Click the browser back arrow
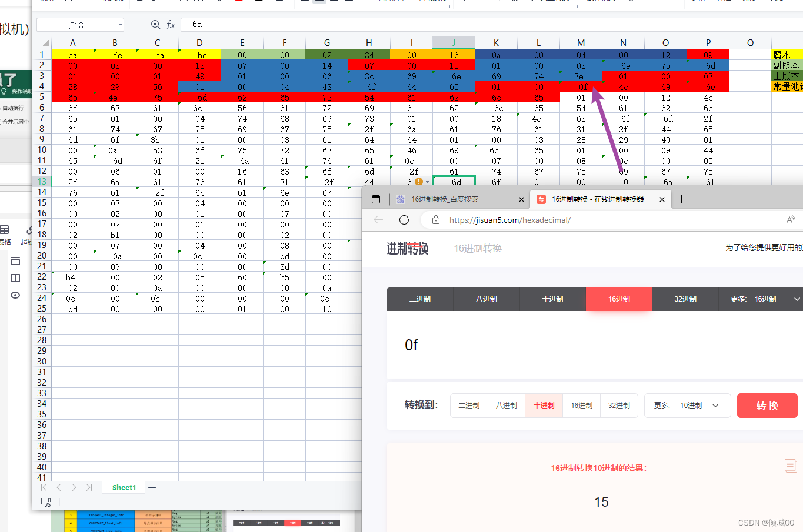This screenshot has height=532, width=803. pos(378,220)
